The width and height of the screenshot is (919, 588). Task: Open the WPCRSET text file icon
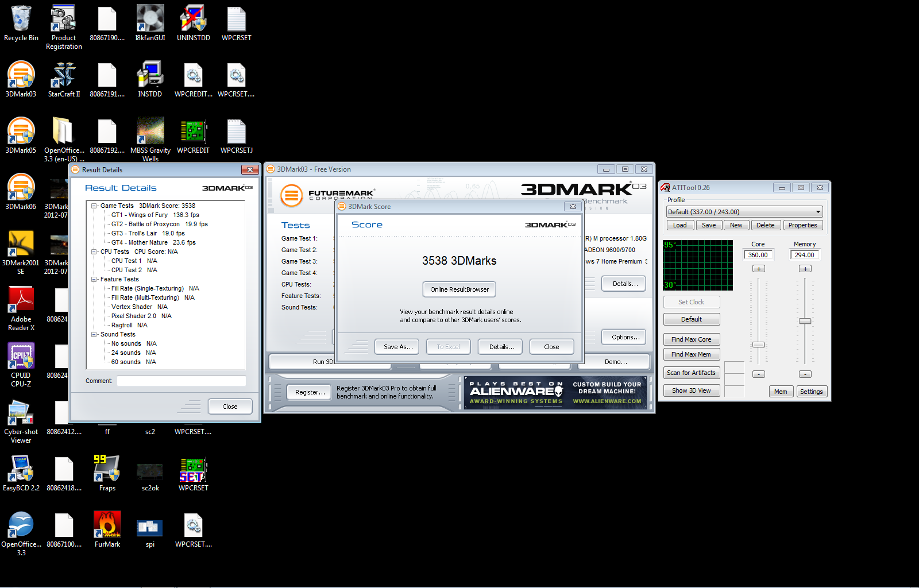(236, 24)
